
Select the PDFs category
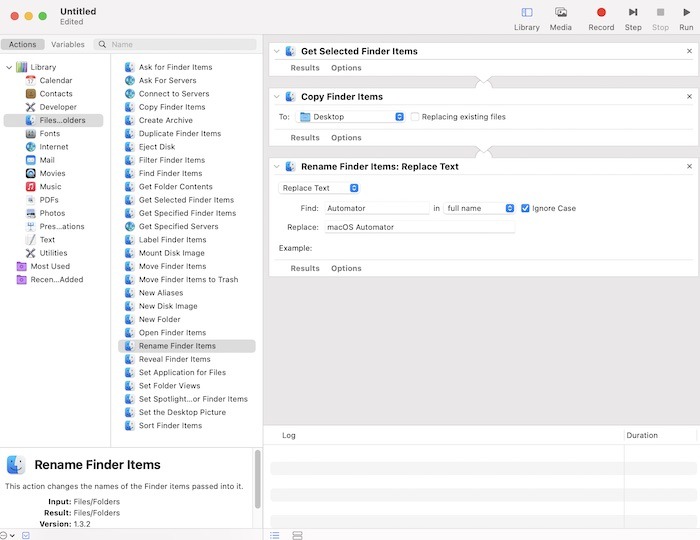[x=49, y=200]
